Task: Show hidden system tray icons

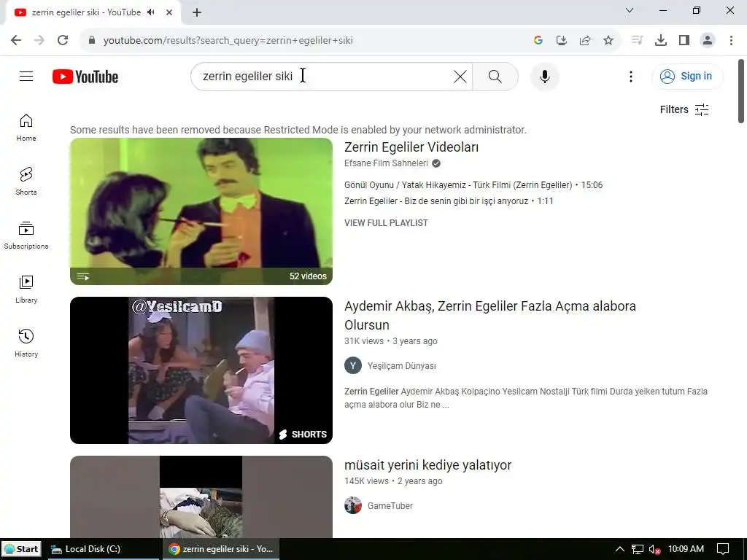Action: 620,549
